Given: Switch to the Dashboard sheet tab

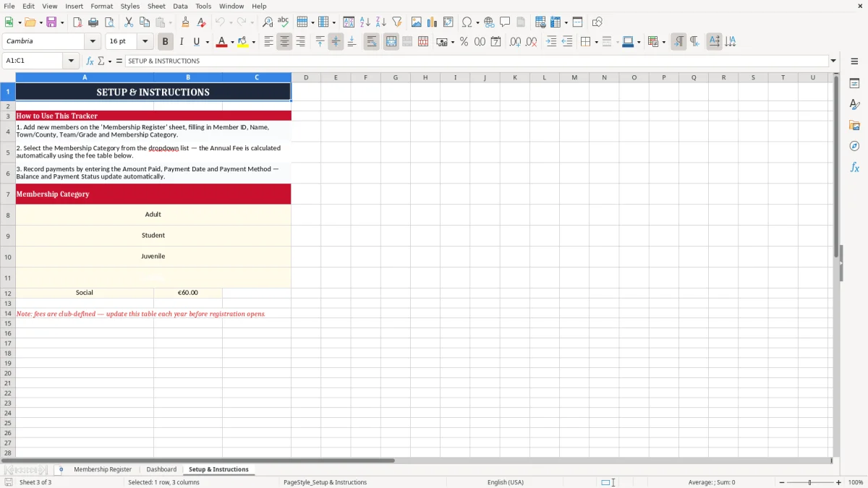Looking at the screenshot, I should point(161,470).
